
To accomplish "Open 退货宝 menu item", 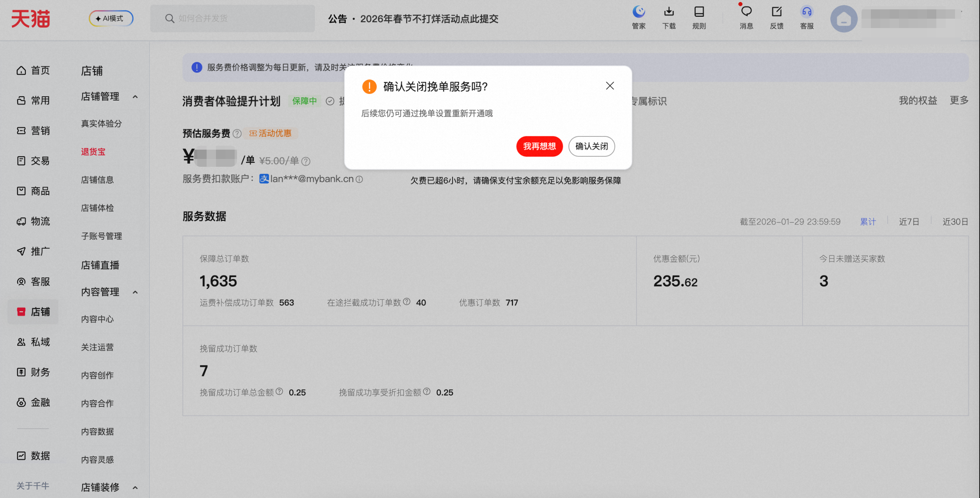I will point(93,152).
